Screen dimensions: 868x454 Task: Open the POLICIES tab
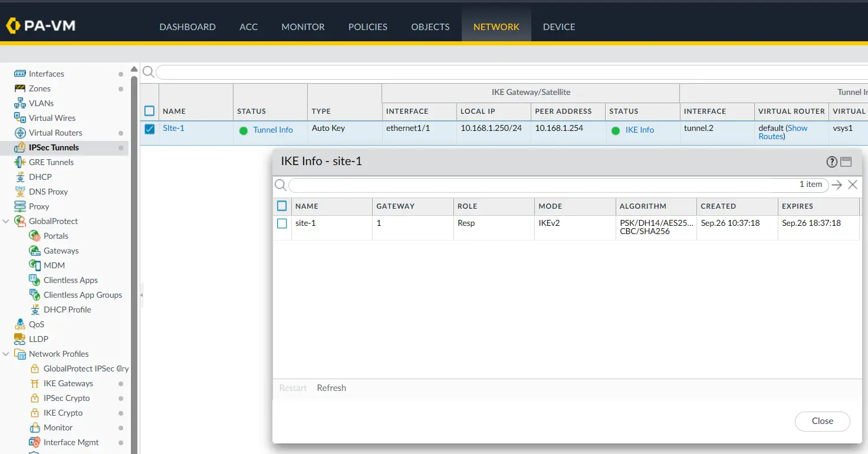click(368, 27)
